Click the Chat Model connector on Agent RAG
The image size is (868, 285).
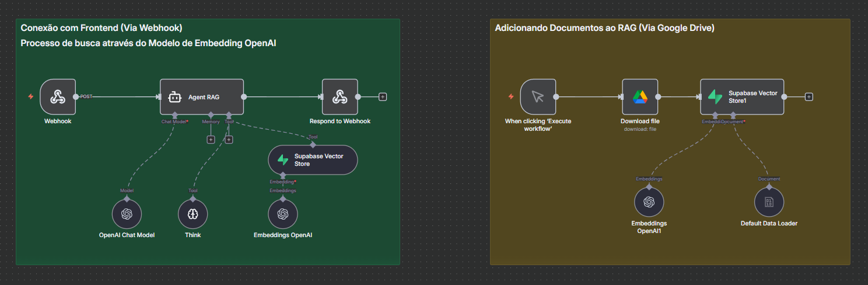(x=174, y=115)
